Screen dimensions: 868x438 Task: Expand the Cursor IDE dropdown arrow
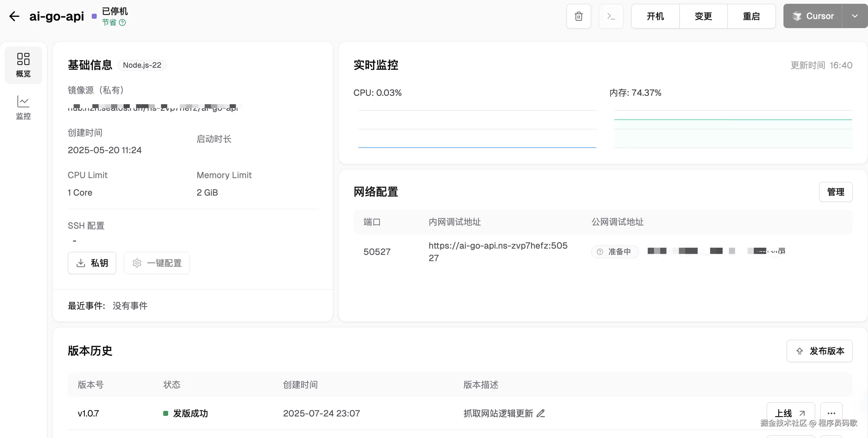point(855,16)
